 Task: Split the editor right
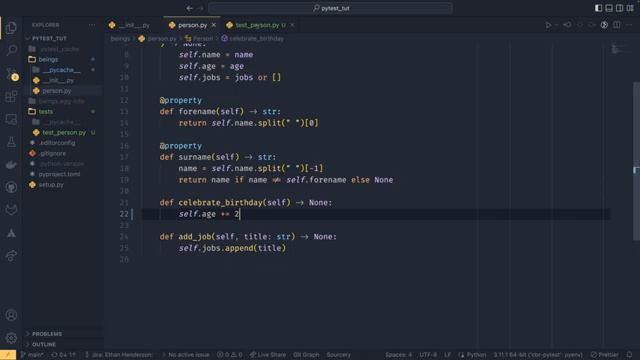617,25
